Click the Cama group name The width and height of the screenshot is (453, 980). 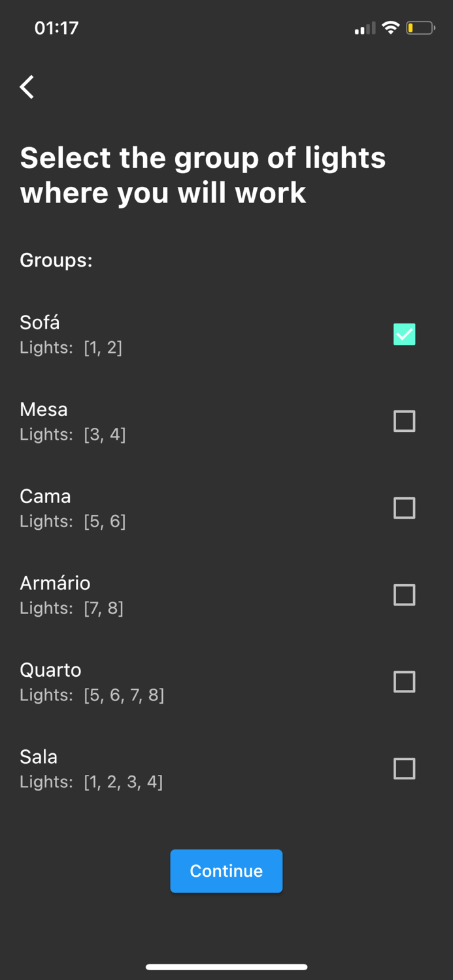click(45, 496)
